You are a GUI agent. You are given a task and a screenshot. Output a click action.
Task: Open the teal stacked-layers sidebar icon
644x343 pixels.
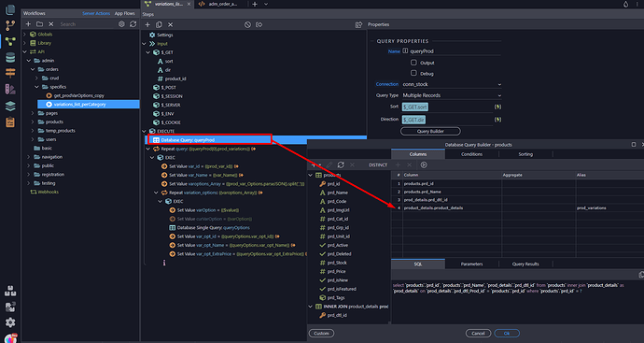point(10,106)
